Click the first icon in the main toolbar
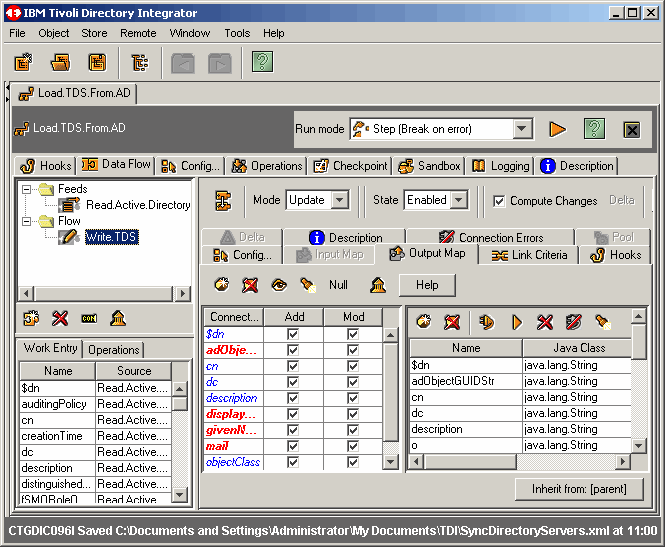The image size is (665, 547). (24, 62)
